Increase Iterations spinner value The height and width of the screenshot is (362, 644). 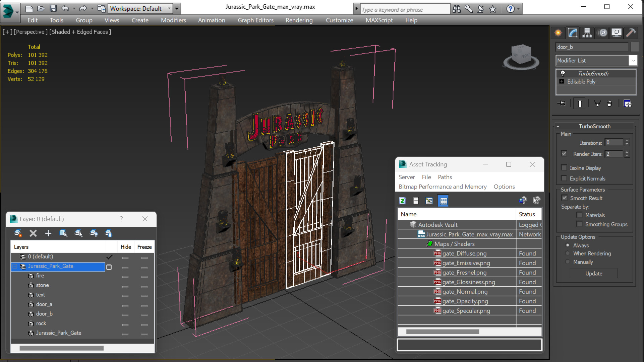pos(627,141)
